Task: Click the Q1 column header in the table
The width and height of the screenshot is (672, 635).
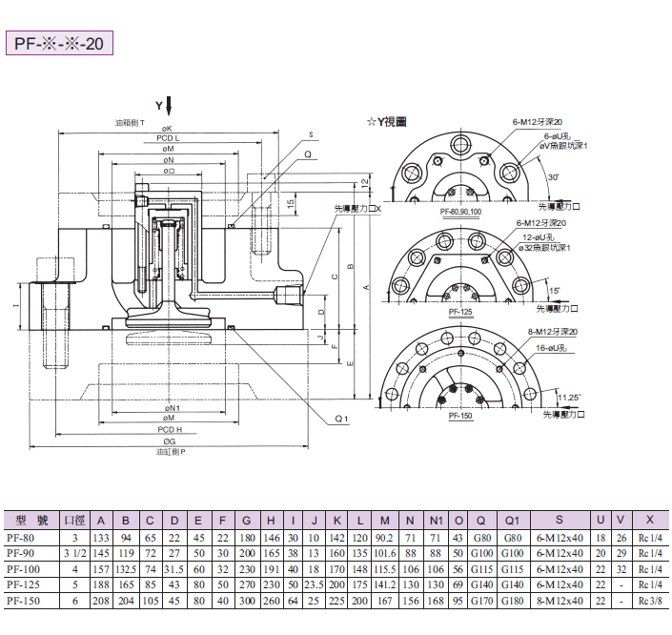Action: coord(511,521)
